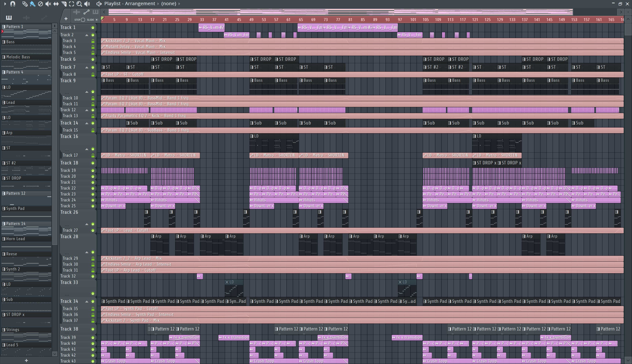Screen dimensions: 632x364
Task: Toggle the snap magnet icon
Action: pyautogui.click(x=13, y=4)
